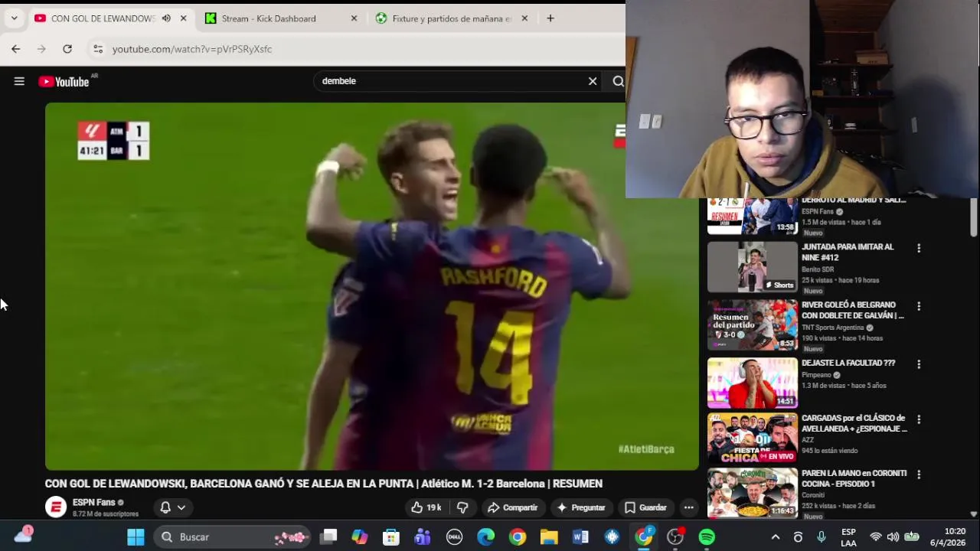
Task: Like the video with the 19 k thumbs-up
Action: coord(426,507)
